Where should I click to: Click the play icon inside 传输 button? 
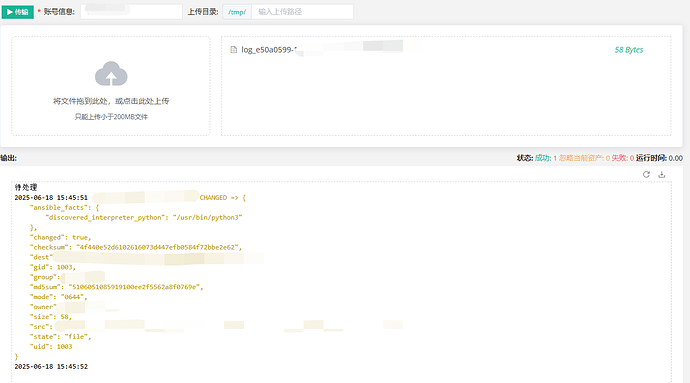pos(9,12)
